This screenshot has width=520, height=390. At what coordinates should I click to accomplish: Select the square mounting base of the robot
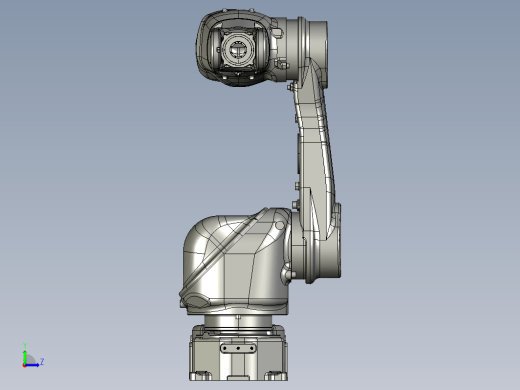tap(238, 353)
